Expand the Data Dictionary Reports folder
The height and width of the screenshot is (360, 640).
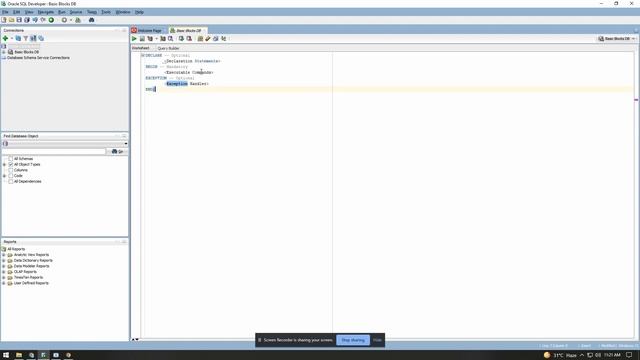pos(4,260)
